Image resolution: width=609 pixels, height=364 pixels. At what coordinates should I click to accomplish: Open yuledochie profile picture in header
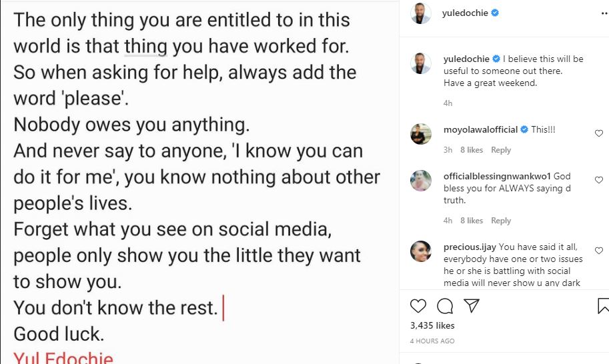point(421,13)
